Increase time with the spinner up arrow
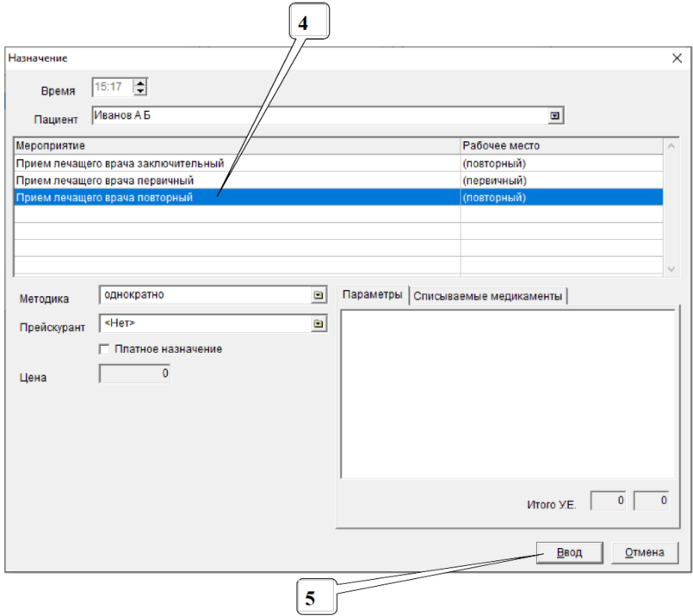Image resolution: width=693 pixels, height=616 pixels. click(141, 83)
